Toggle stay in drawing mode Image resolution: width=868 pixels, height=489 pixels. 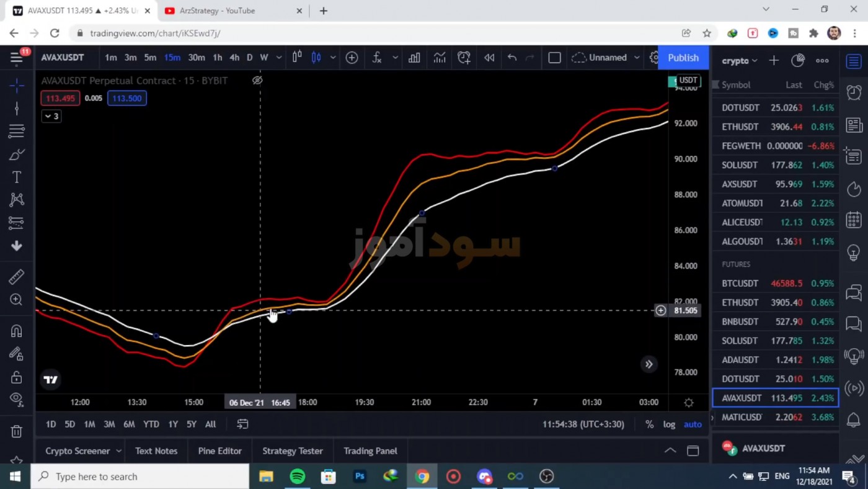[x=17, y=354]
